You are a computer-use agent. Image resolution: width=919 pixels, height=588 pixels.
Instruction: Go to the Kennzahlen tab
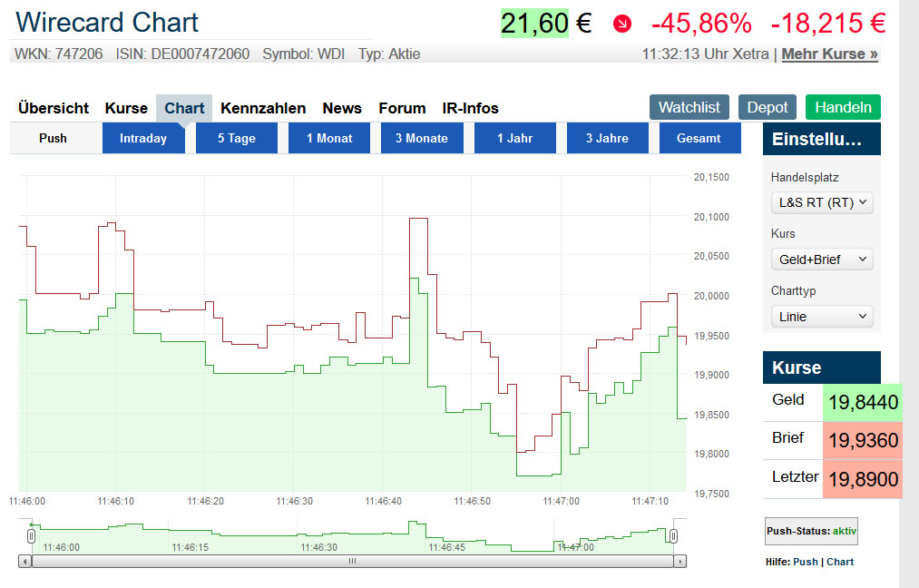pos(263,109)
